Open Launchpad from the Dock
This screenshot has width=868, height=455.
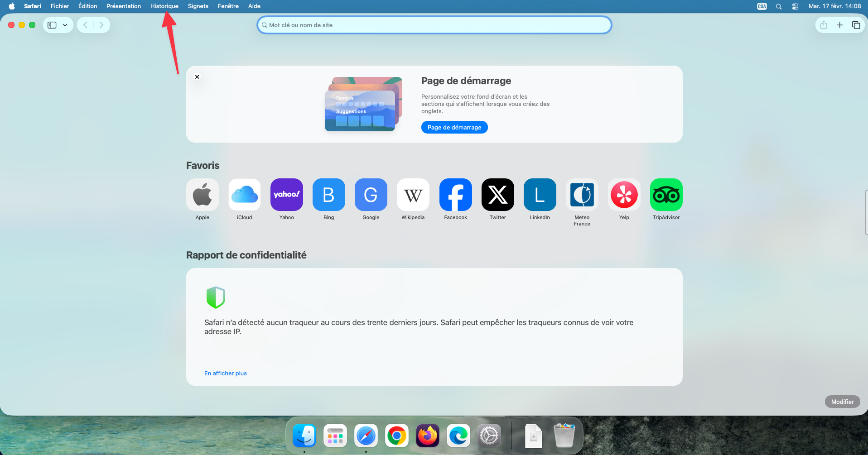pyautogui.click(x=335, y=436)
